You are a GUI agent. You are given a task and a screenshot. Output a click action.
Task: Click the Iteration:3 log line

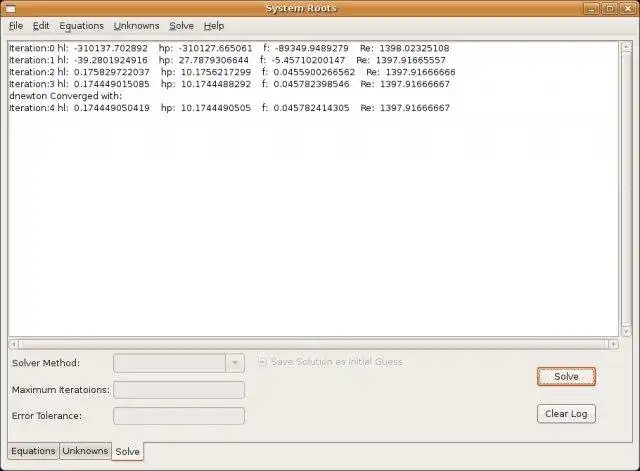229,84
